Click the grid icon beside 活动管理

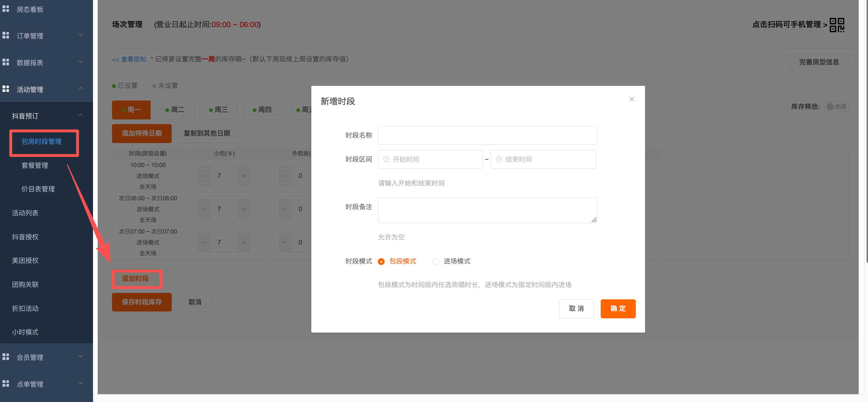point(6,89)
